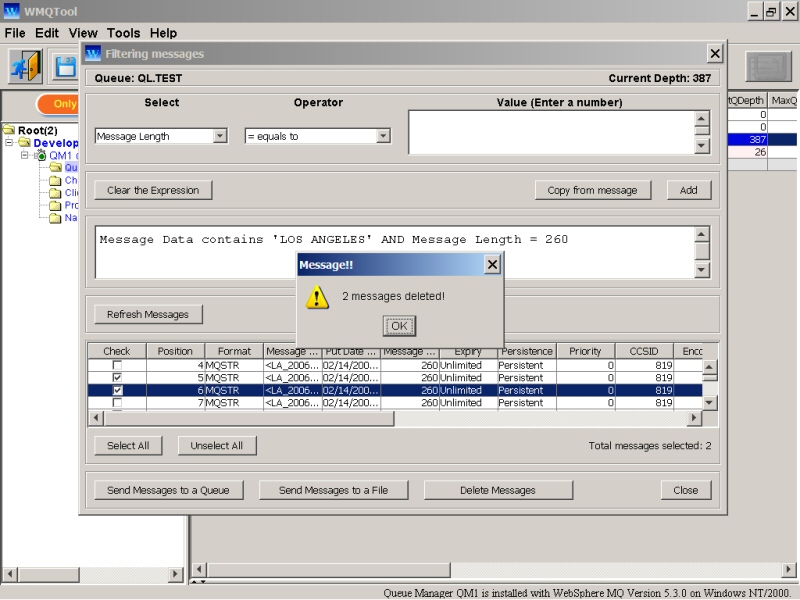Viewport: 800px width, 600px height.
Task: Click the QM1 queue manager icon
Action: pos(40,155)
